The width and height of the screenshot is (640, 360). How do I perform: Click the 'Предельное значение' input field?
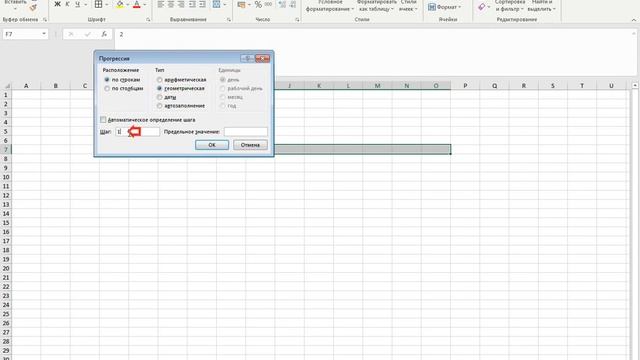246,132
